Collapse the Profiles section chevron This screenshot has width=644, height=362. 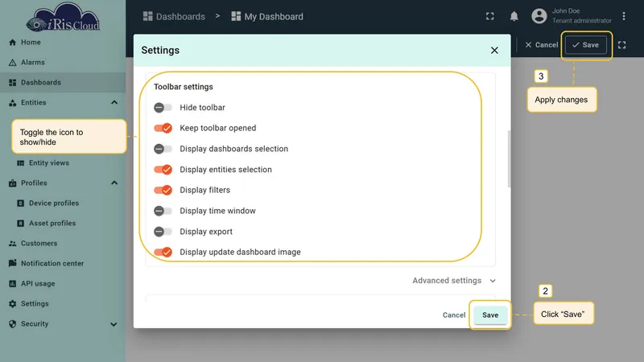click(114, 183)
